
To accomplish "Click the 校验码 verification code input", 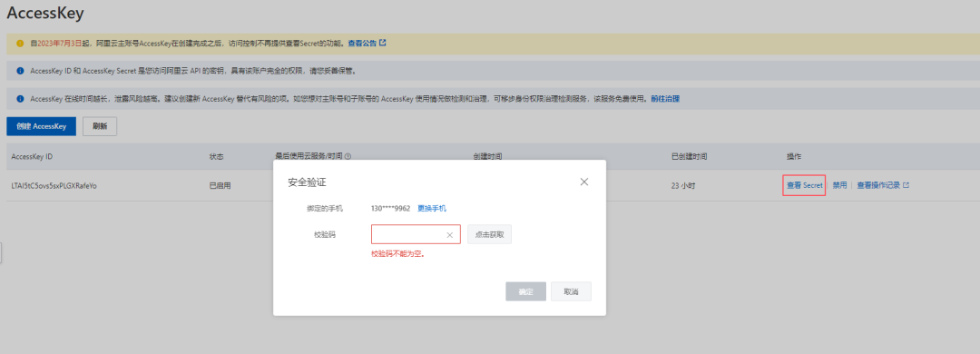I will pos(416,234).
